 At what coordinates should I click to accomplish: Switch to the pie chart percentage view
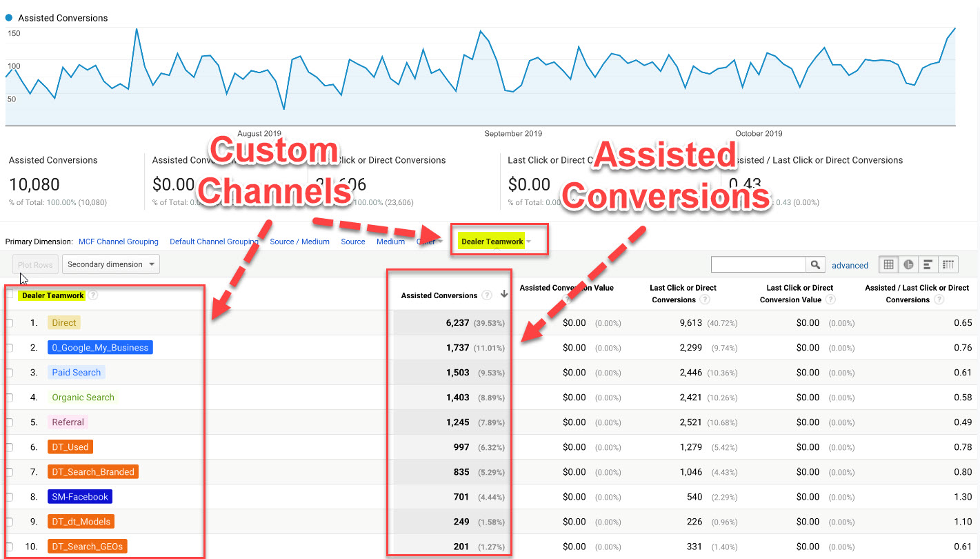908,264
